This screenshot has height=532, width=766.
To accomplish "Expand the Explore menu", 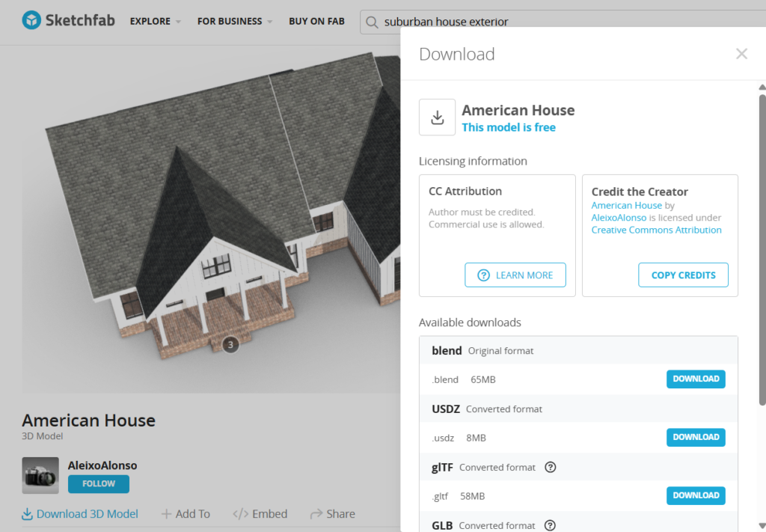I will click(x=156, y=22).
